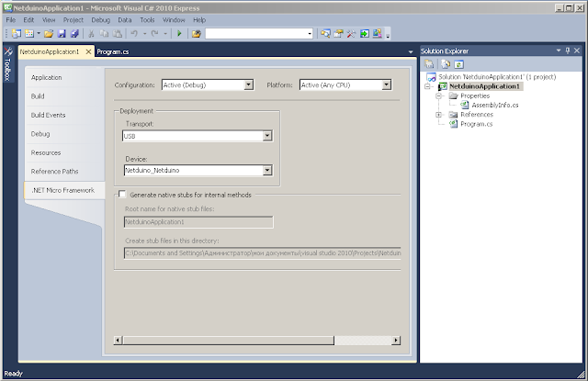Open the toolbar Find combo box dropdown

pyautogui.click(x=310, y=34)
